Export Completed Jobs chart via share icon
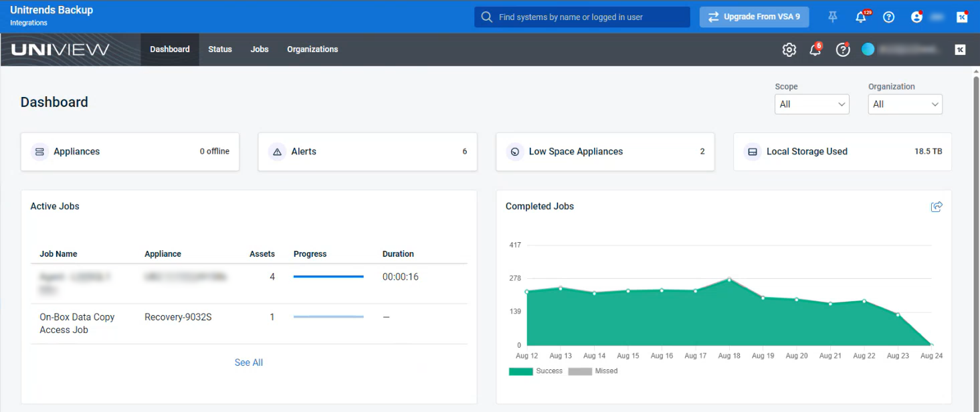The image size is (980, 412). click(937, 207)
